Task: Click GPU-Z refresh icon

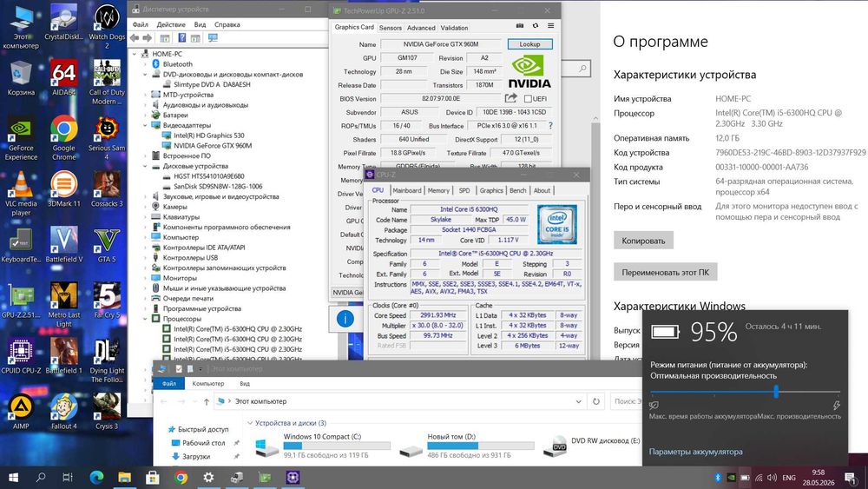Action: pyautogui.click(x=536, y=25)
